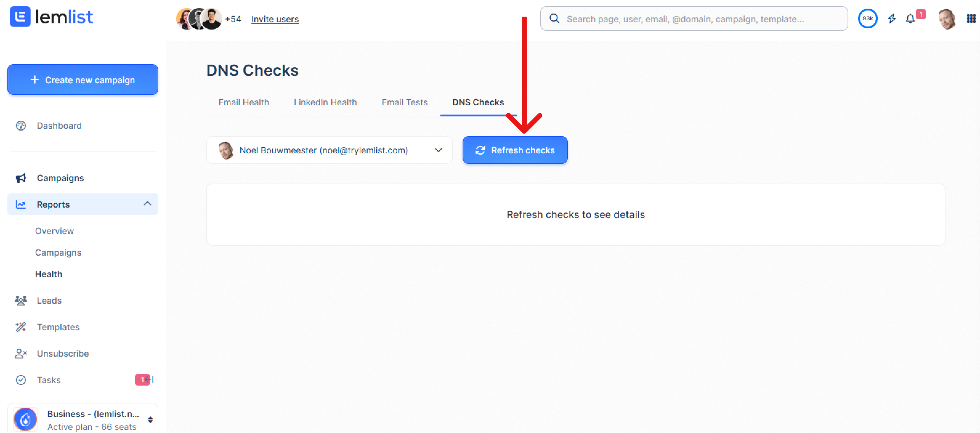Click the Dashboard gauge icon

pyautogui.click(x=21, y=126)
